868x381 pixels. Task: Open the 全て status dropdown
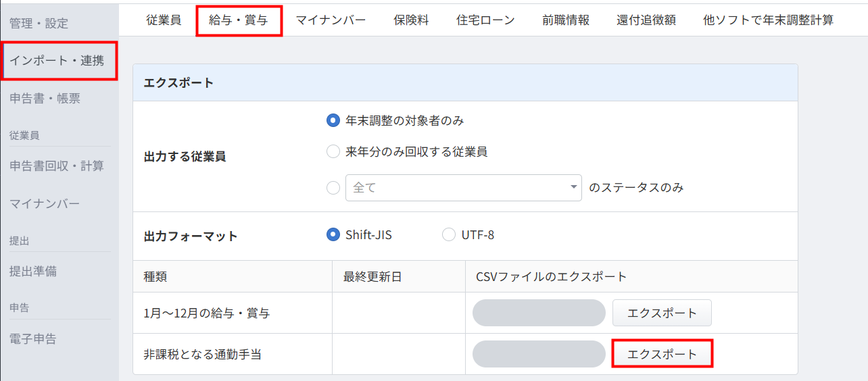click(463, 188)
